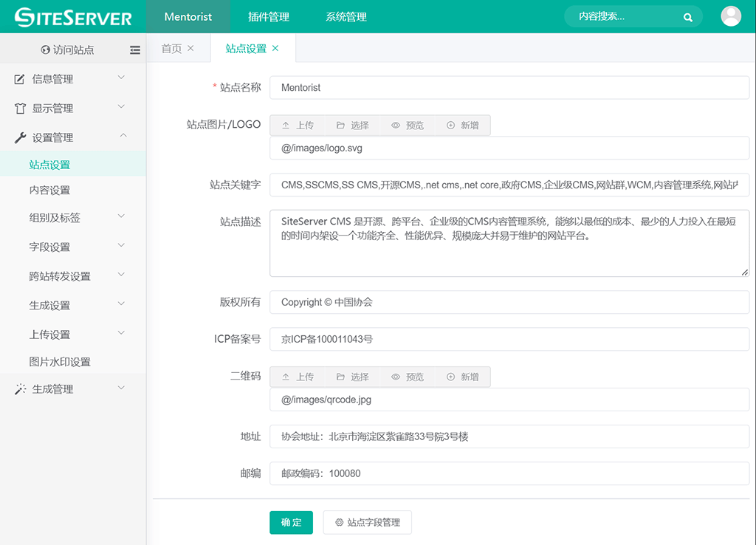Click 新增 for the QR code
Image resolution: width=756 pixels, height=545 pixels.
point(463,377)
